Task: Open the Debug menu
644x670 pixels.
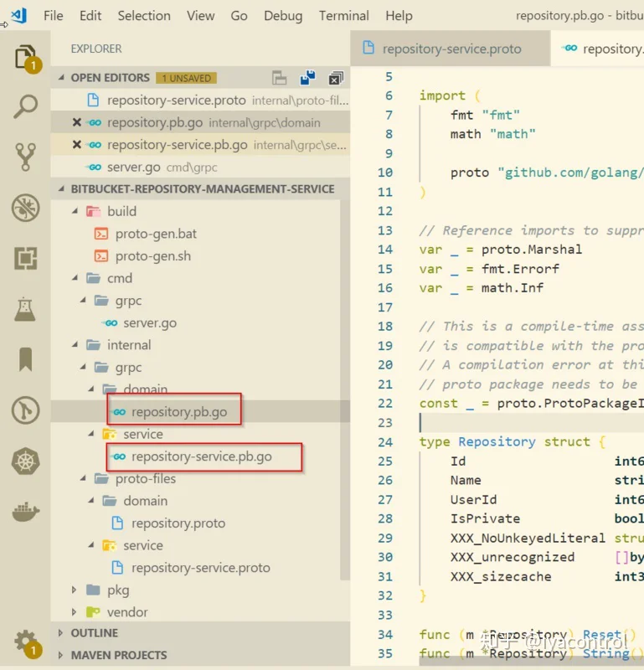Action: 283,16
